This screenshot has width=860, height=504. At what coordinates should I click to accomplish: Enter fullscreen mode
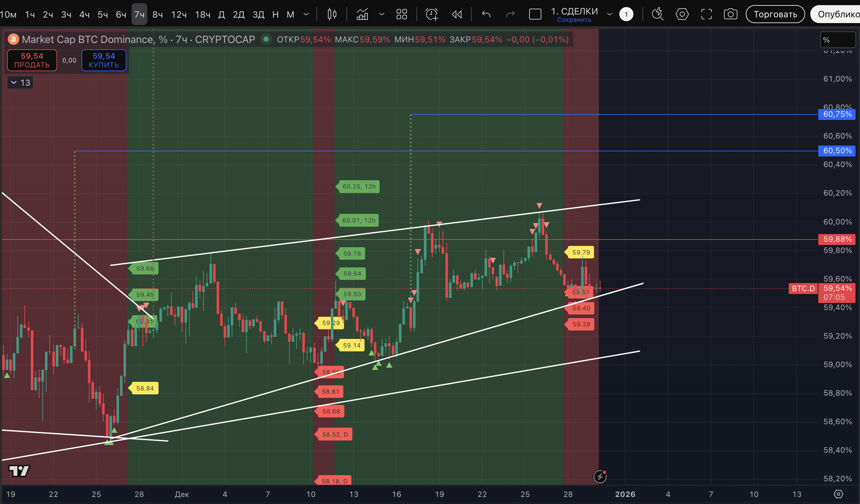coord(706,14)
